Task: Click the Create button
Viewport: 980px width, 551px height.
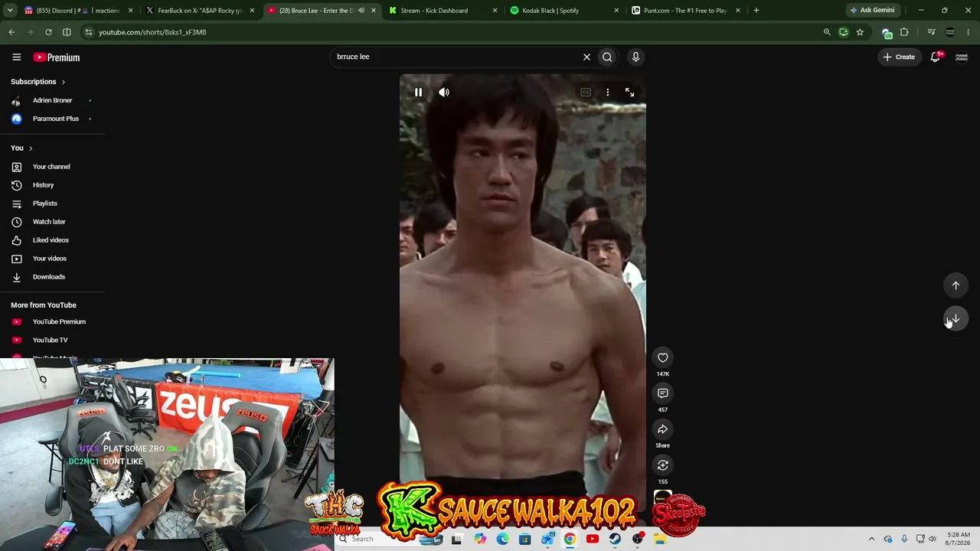Action: pos(899,57)
